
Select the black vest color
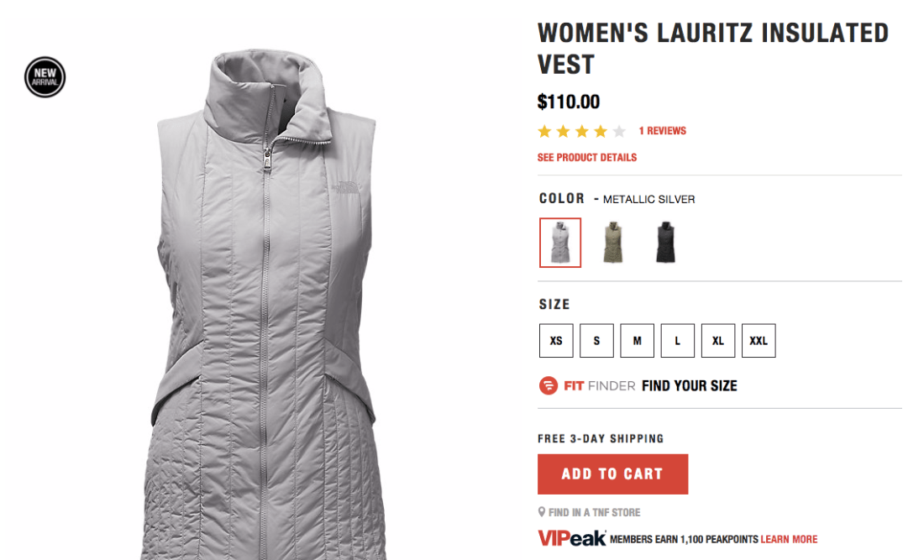click(665, 242)
